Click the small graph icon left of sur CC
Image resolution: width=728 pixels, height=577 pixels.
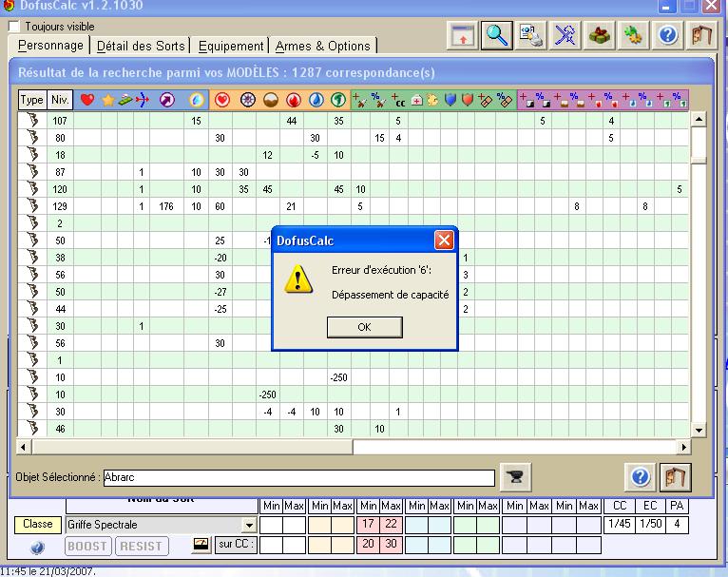(x=201, y=544)
